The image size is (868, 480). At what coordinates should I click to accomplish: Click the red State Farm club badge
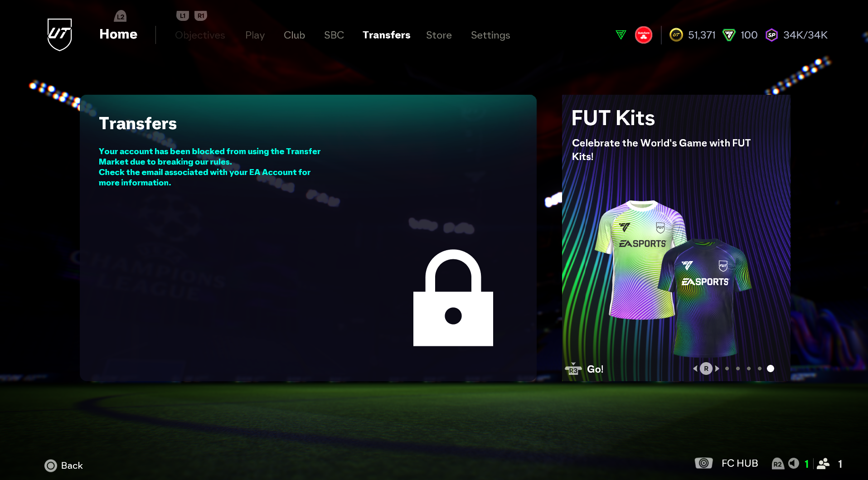click(644, 35)
